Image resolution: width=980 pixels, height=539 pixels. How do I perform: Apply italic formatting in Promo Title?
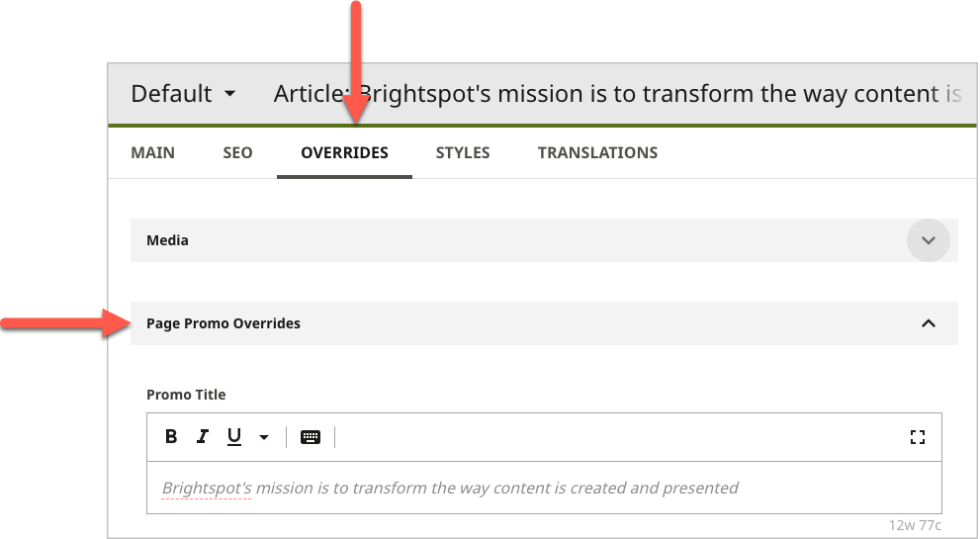pos(202,436)
